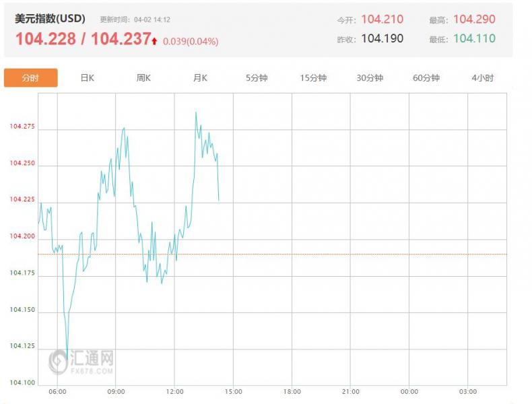Click the red up arrow price indicator

coord(155,42)
